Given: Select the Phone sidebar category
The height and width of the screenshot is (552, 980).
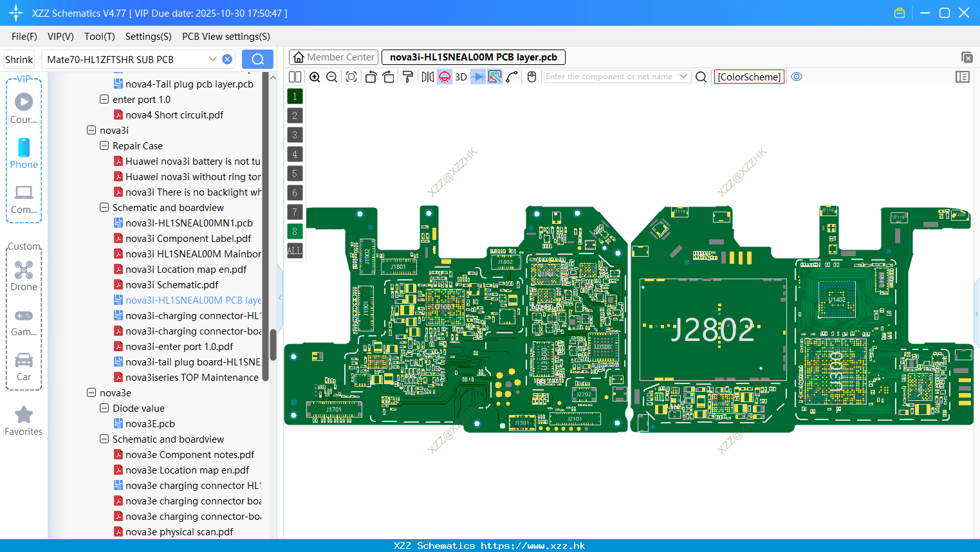Looking at the screenshot, I should pos(24,154).
